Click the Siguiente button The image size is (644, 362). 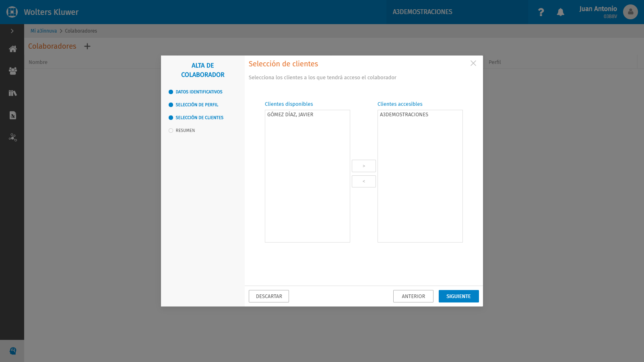pyautogui.click(x=459, y=296)
